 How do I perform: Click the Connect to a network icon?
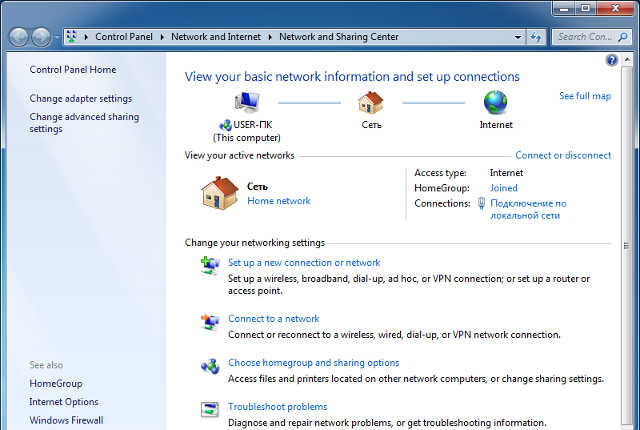[210, 321]
